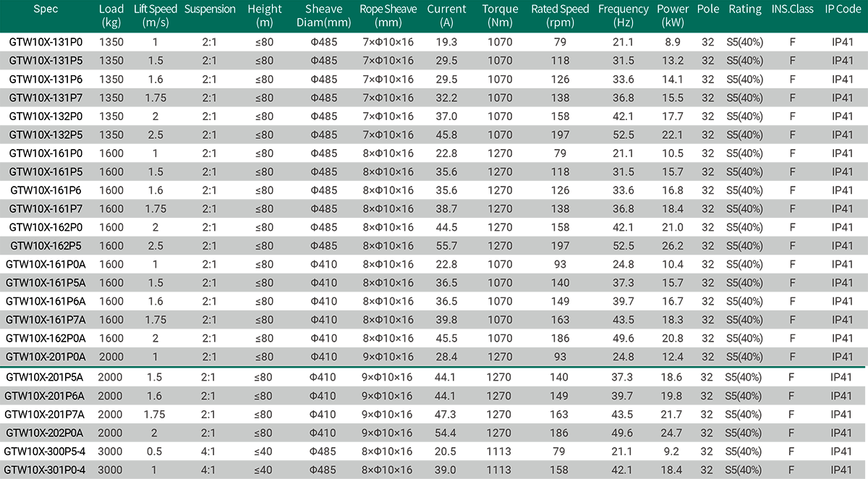
Task: Select spec GTW10X-161P7
Action: [x=46, y=208]
